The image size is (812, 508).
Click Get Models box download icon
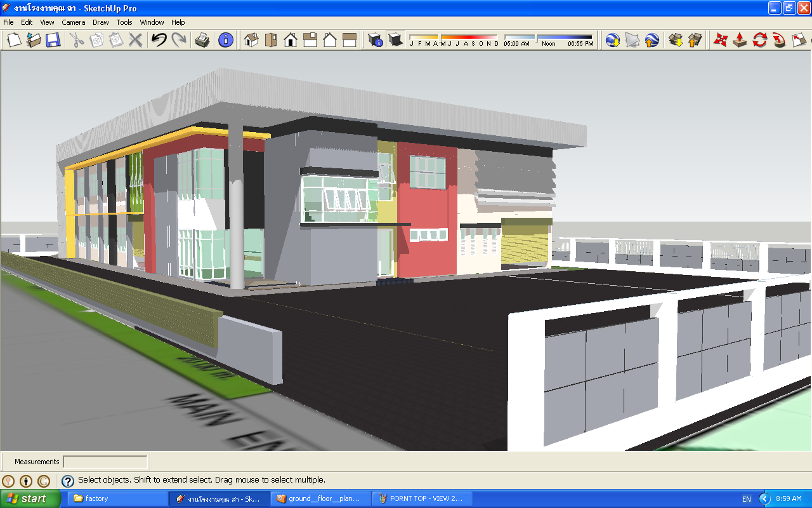(676, 40)
